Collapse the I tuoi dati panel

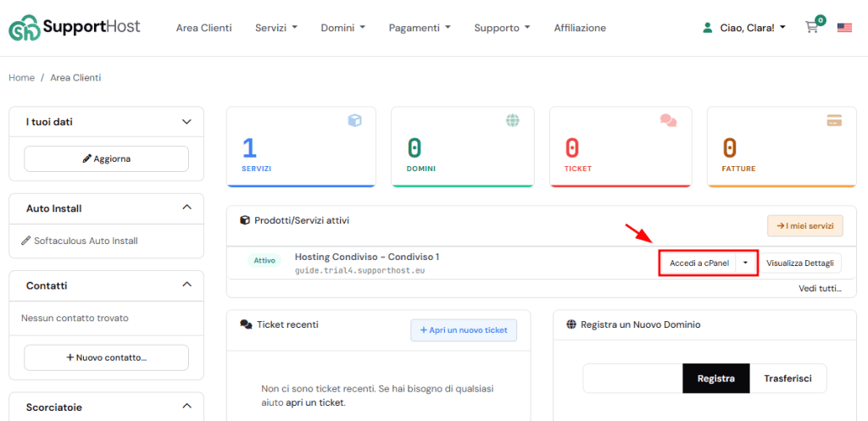click(x=186, y=122)
